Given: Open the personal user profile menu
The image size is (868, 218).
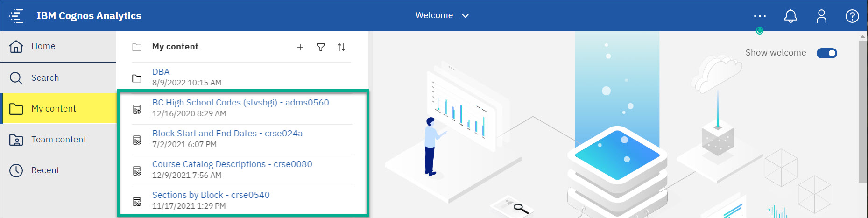Looking at the screenshot, I should (821, 16).
